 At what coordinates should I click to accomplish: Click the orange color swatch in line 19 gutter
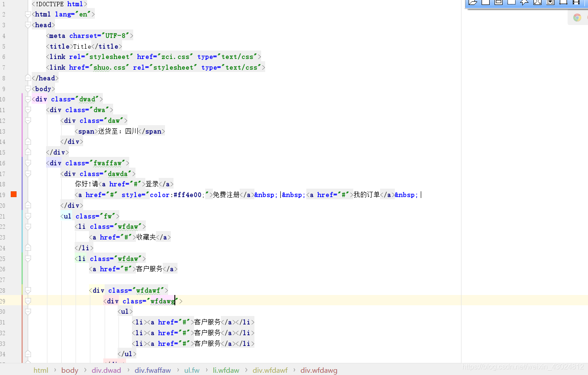tap(14, 194)
